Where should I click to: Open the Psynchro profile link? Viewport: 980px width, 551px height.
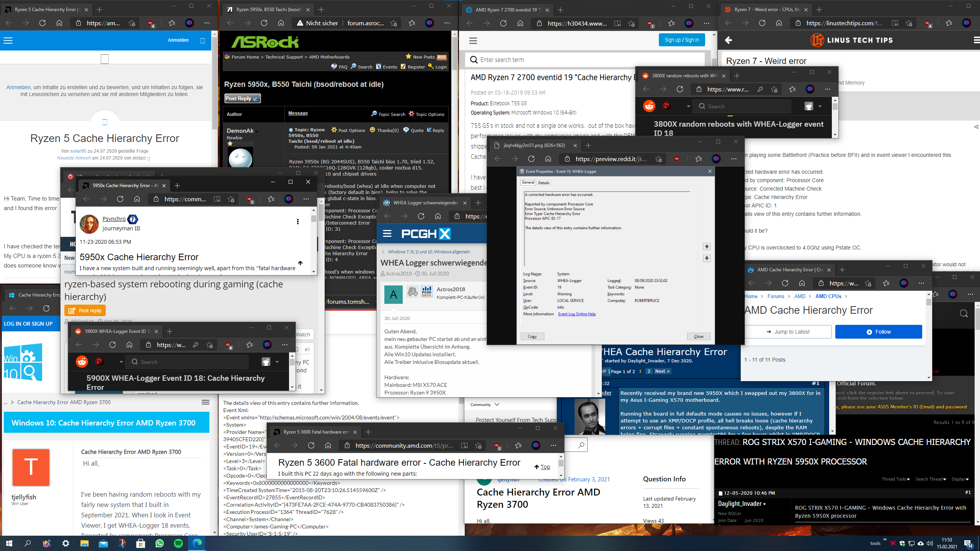point(114,219)
